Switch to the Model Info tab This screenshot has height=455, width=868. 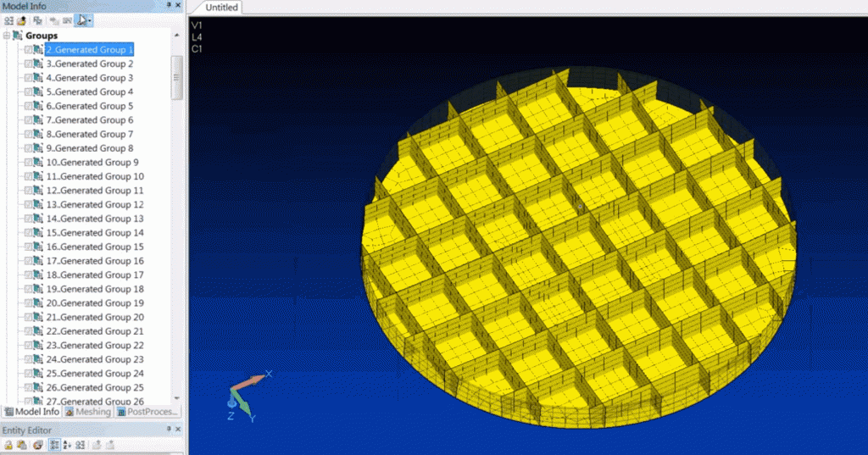31,412
